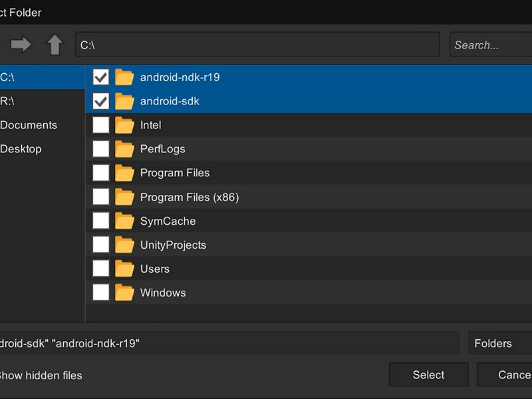Check the PerfLogs folder checkbox
The width and height of the screenshot is (532, 399).
pyautogui.click(x=101, y=149)
